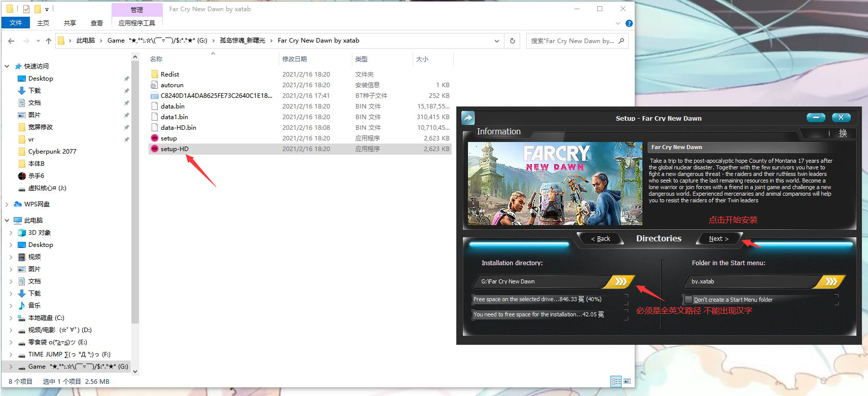Open WPS网盘 cloud icon in the sidebar
868x396 pixels.
18,204
